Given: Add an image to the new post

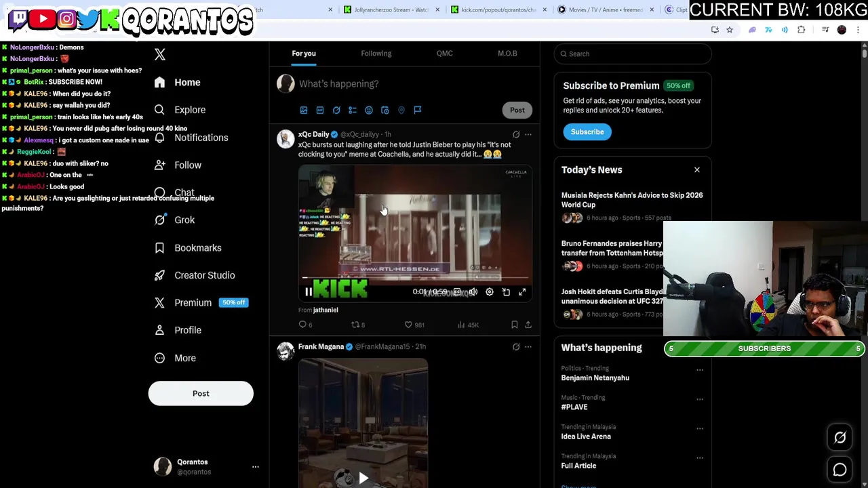Looking at the screenshot, I should tap(304, 110).
